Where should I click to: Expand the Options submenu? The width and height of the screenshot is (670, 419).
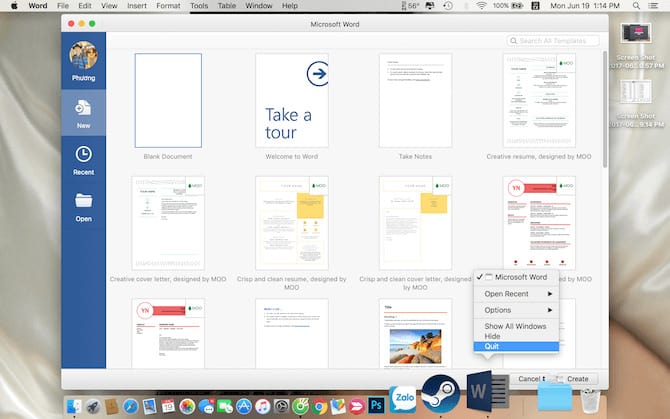pos(517,311)
